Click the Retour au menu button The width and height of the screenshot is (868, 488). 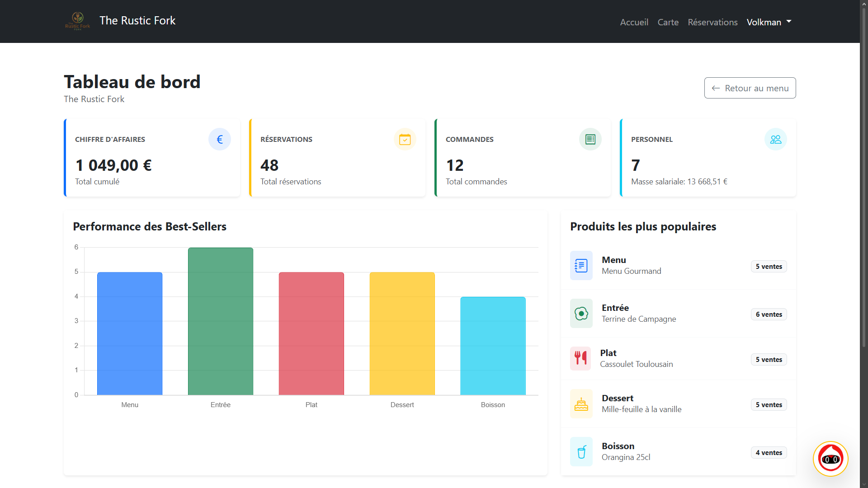coord(750,88)
